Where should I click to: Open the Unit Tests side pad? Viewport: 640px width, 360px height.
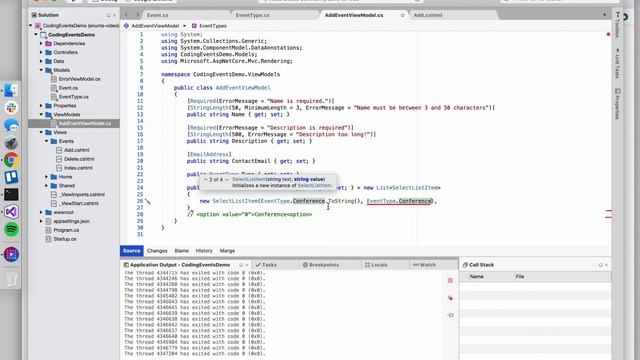pyautogui.click(x=618, y=63)
